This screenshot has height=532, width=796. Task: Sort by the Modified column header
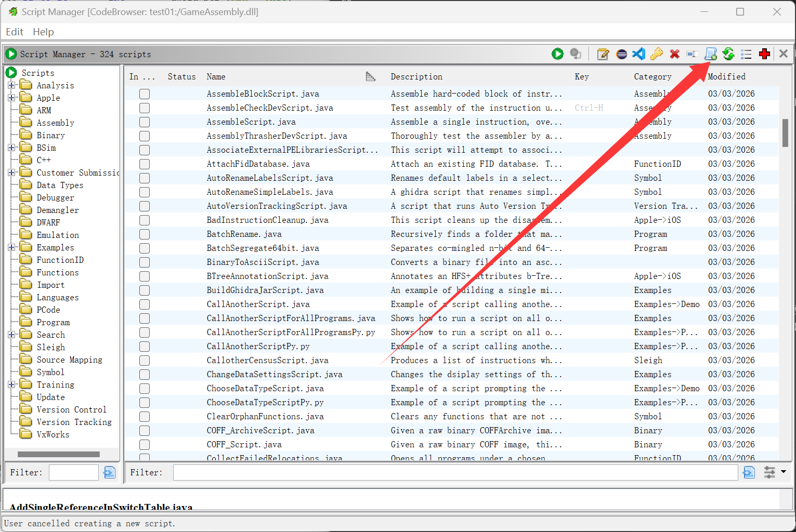pyautogui.click(x=726, y=77)
